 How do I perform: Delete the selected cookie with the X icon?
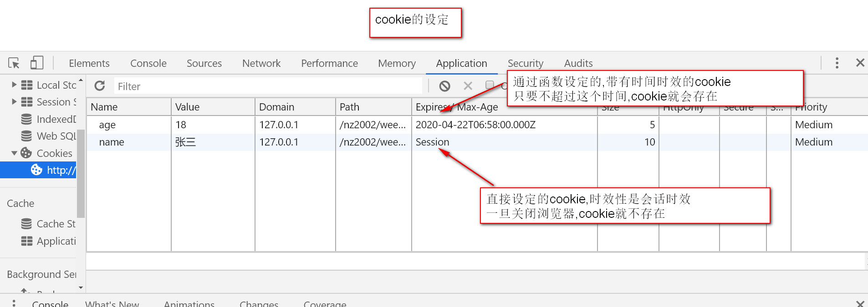click(x=468, y=86)
